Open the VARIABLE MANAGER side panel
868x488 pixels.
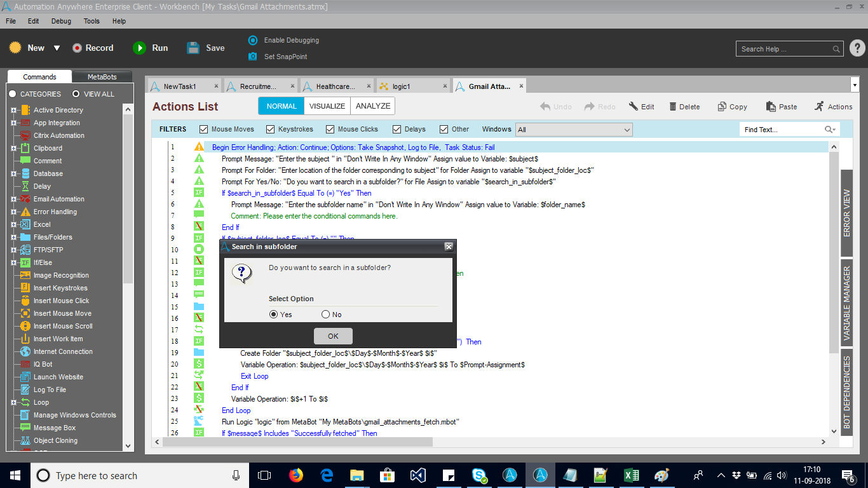(846, 304)
